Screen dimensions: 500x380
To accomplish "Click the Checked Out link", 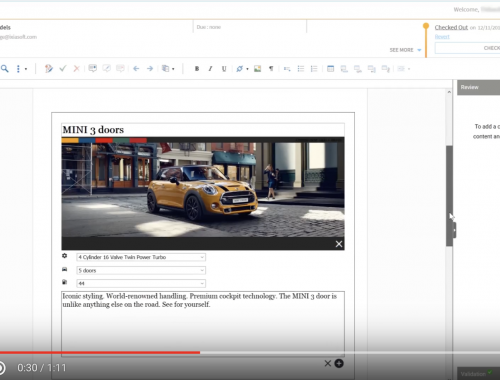I will [x=451, y=27].
